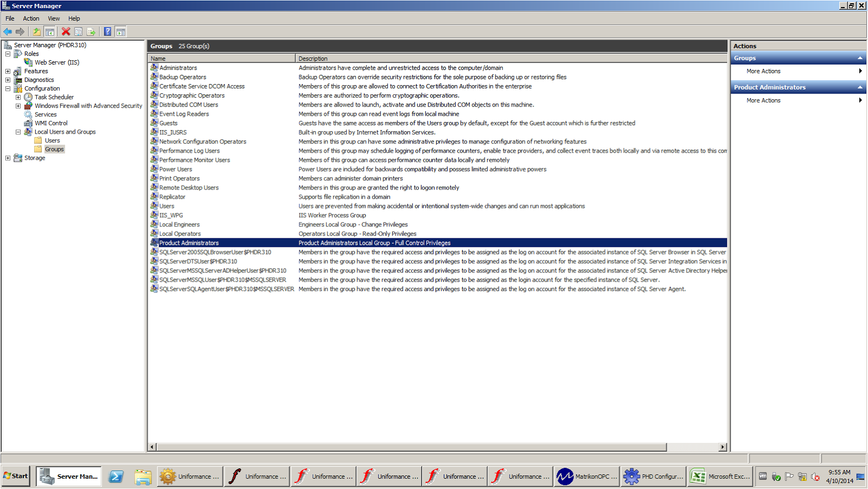Image resolution: width=868 pixels, height=489 pixels.
Task: Collapse the Groups section in the Actions pane
Action: (x=861, y=58)
